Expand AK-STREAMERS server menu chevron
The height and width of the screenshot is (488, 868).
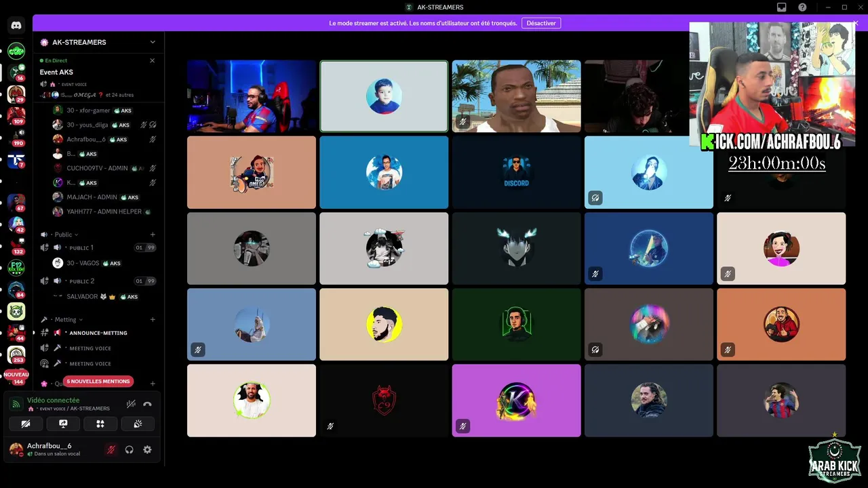(153, 42)
